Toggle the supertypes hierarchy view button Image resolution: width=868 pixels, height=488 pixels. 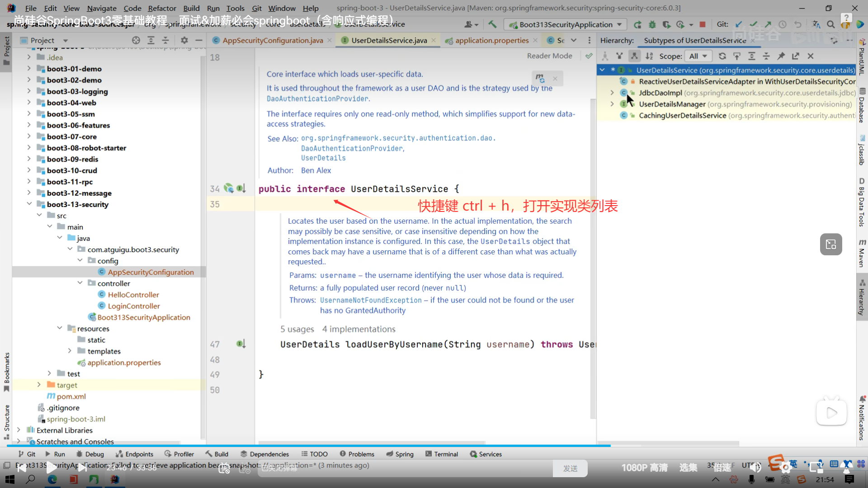[619, 56]
